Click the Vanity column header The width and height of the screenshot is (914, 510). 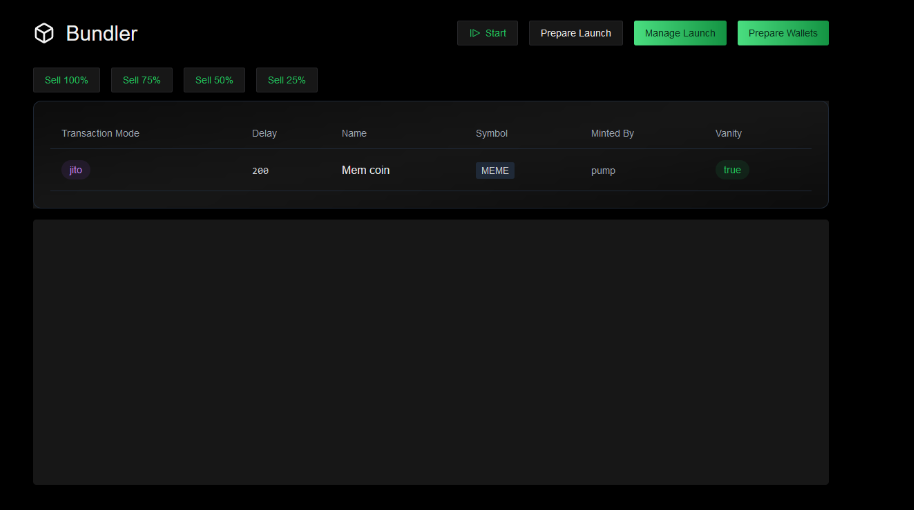729,133
